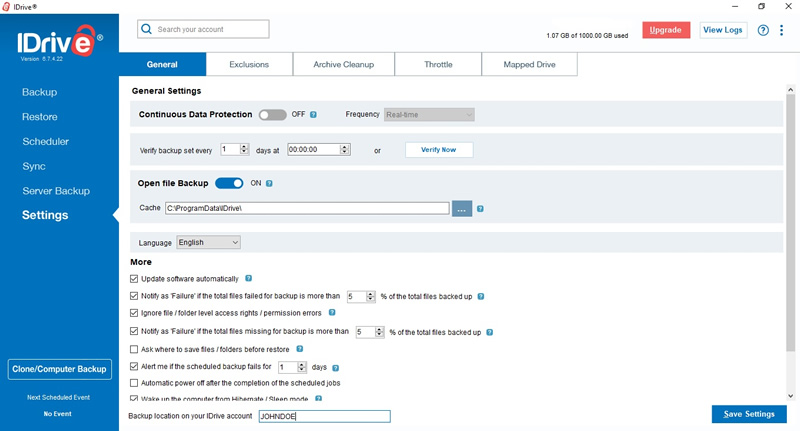Go to Restore in the sidebar
The width and height of the screenshot is (800, 431).
pyautogui.click(x=40, y=117)
